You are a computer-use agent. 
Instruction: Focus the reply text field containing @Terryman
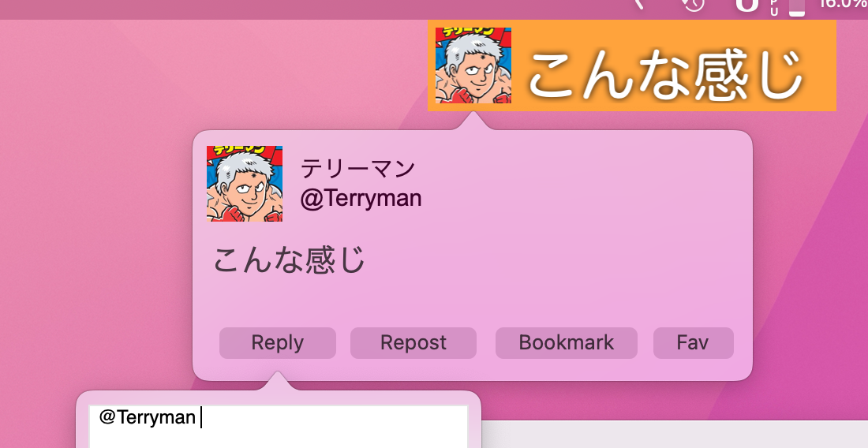click(279, 427)
